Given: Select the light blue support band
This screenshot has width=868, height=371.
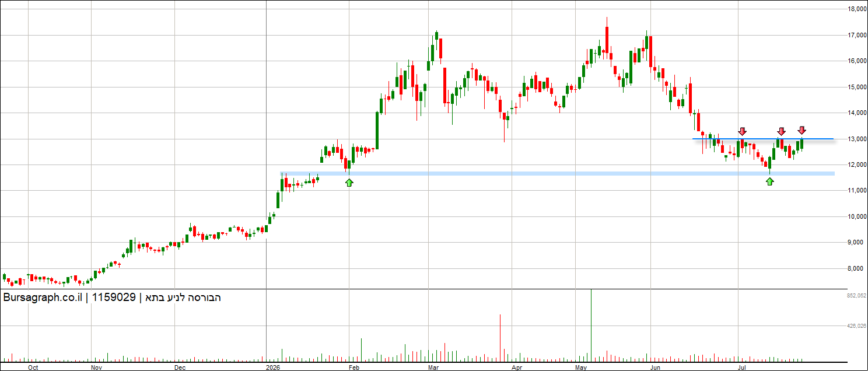Looking at the screenshot, I should (557, 173).
